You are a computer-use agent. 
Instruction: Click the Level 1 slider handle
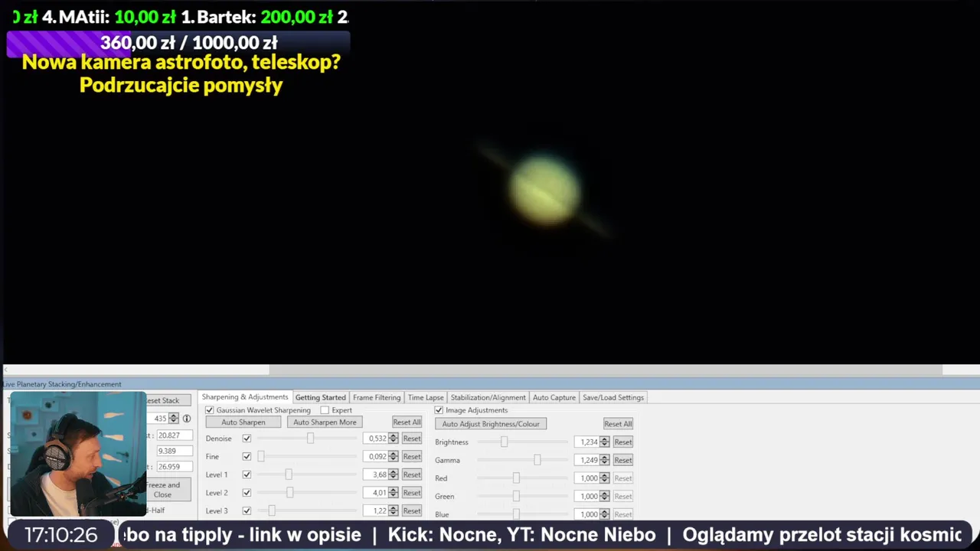pos(289,474)
